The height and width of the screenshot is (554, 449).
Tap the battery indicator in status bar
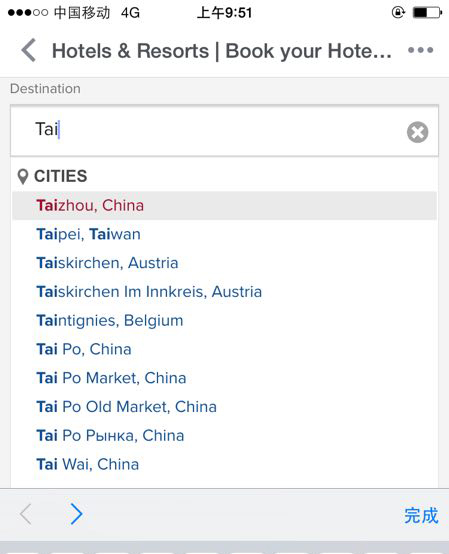click(x=427, y=13)
